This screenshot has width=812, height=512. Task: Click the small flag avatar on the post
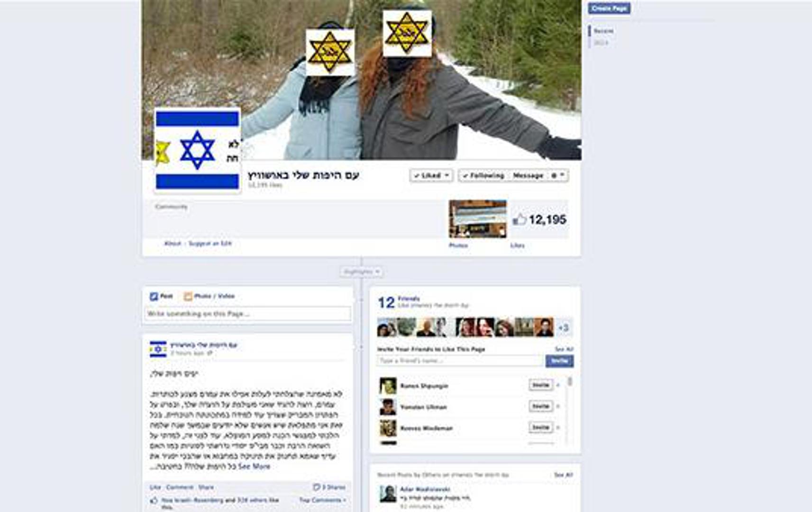point(158,349)
